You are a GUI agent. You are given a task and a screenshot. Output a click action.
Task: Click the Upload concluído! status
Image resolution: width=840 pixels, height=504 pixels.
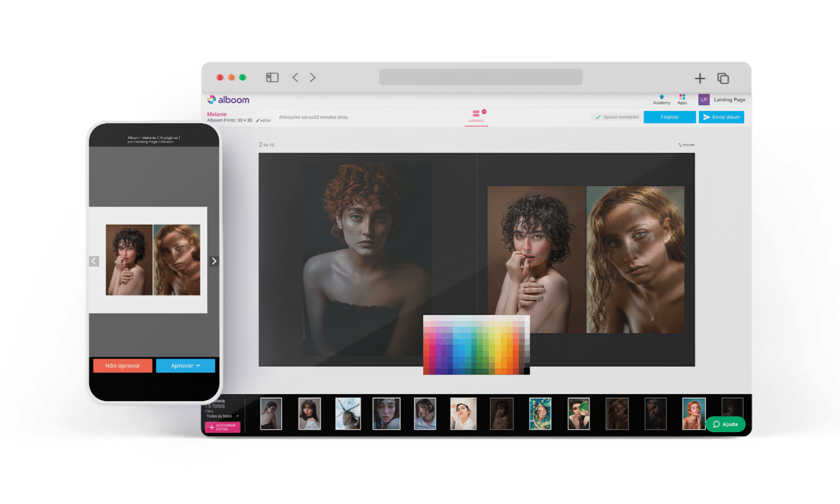click(x=617, y=117)
